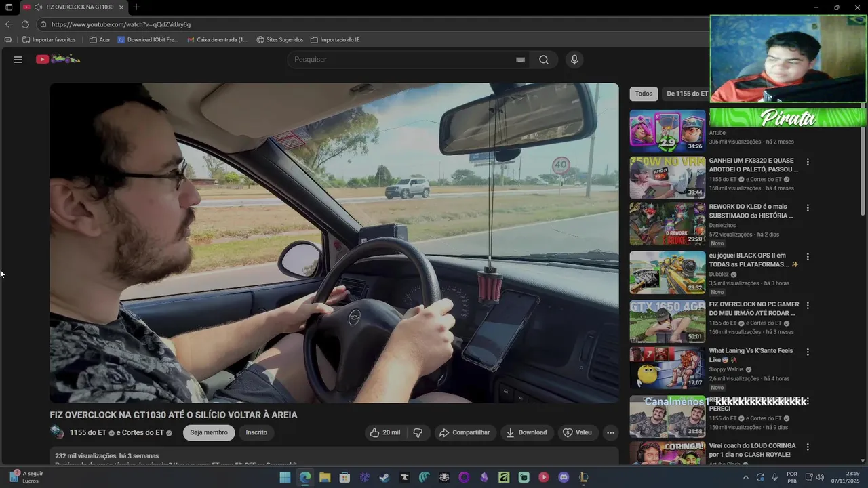This screenshot has height=488, width=868.
Task: Open REWORK DO KLED video thumbnail
Action: 667,224
